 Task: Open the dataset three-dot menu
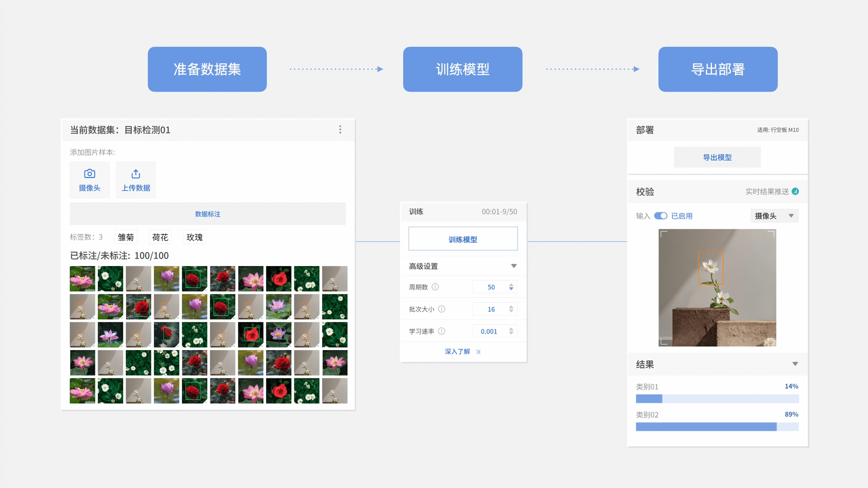(340, 130)
